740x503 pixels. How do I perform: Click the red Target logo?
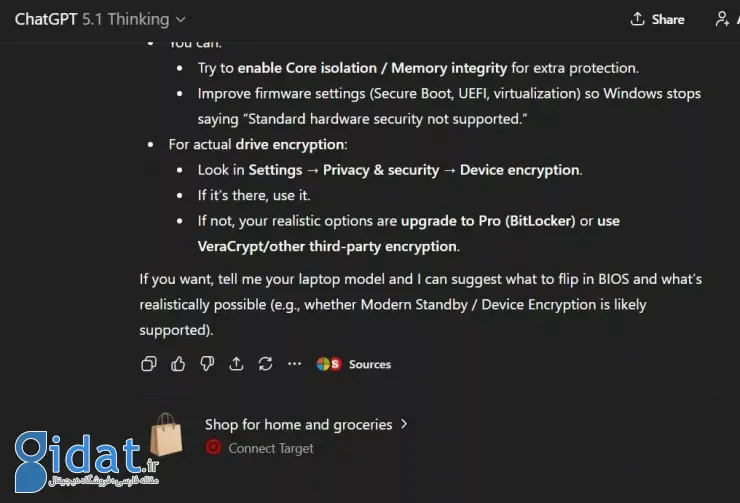(213, 448)
